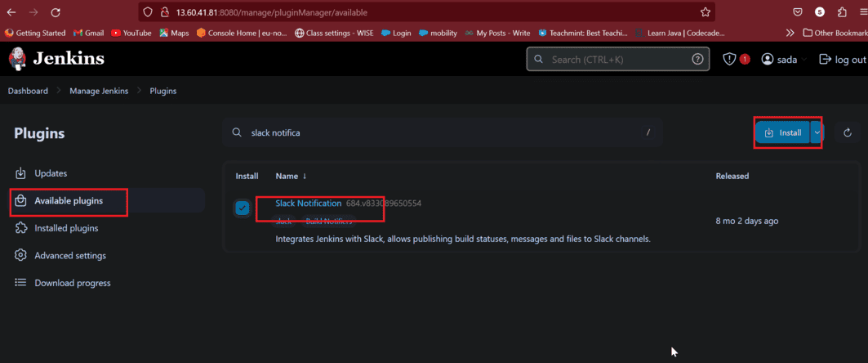The image size is (868, 363).
Task: Open the Teachmint bookmark
Action: (583, 34)
